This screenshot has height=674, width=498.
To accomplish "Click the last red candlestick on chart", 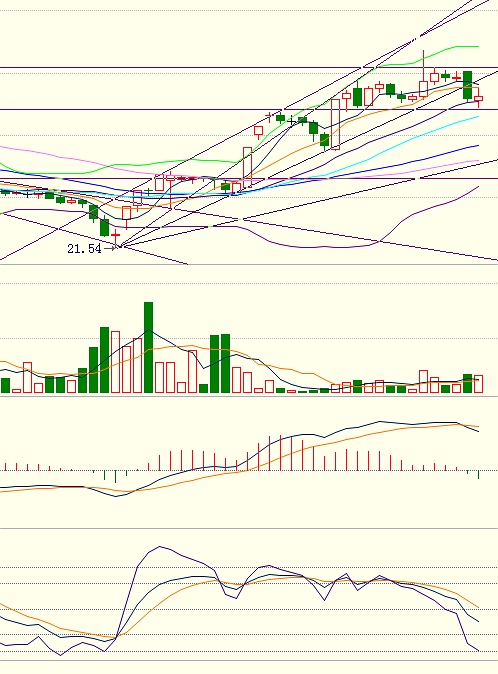I will [479, 99].
